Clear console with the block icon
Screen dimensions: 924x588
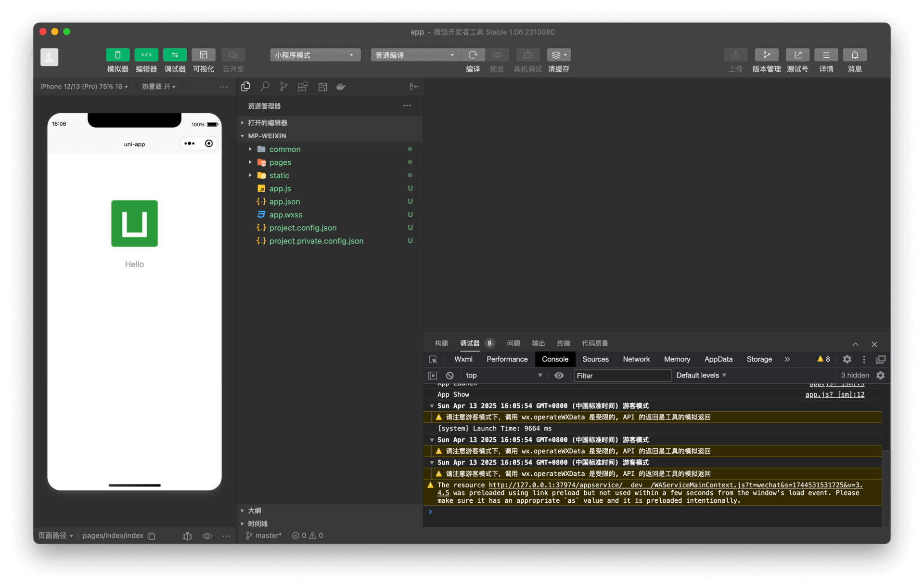(x=449, y=376)
